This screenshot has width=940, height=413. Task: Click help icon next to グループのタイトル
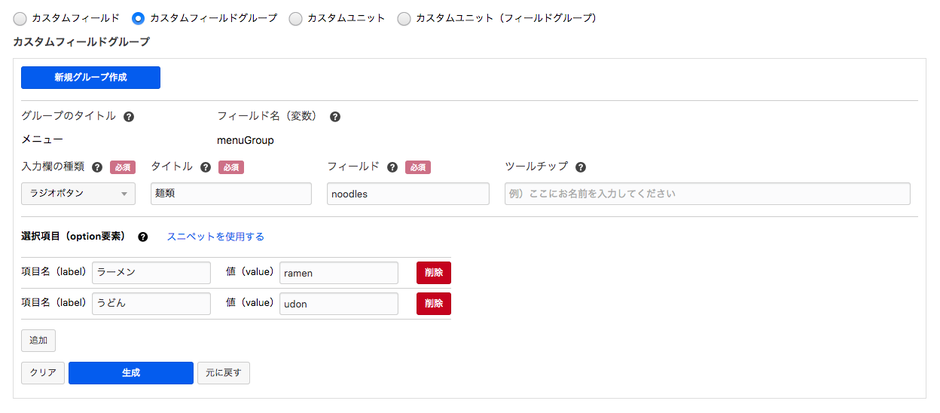(129, 116)
